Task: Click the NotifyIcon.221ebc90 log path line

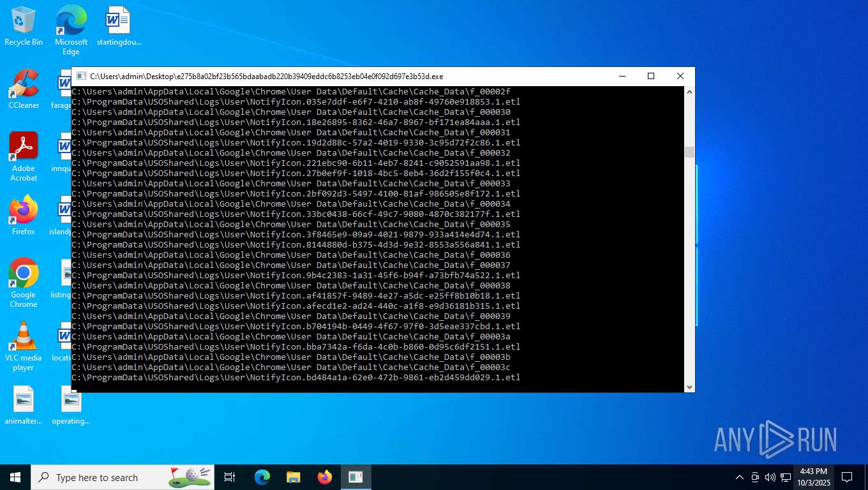Action: [296, 163]
